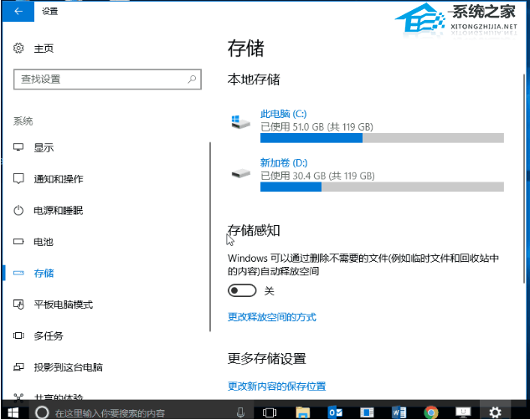Go back using the Settings back arrow
Viewport: 530px width, 420px height.
click(x=18, y=11)
